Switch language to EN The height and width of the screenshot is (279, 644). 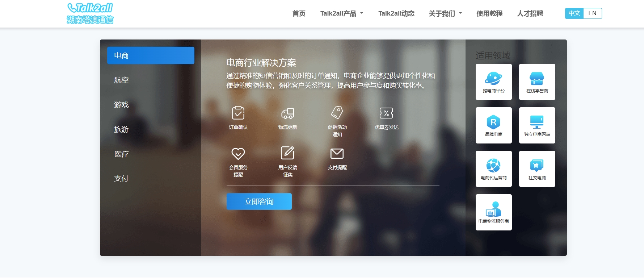click(592, 13)
